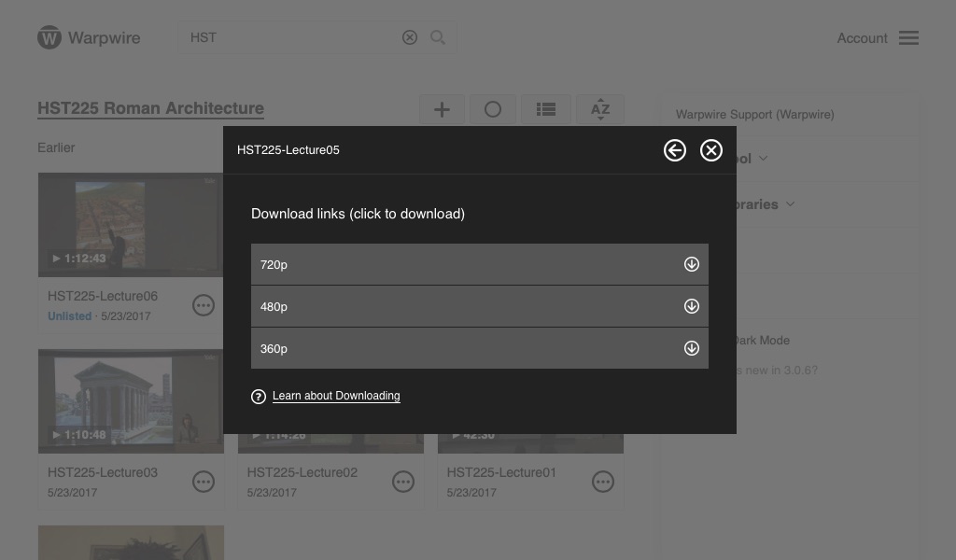The width and height of the screenshot is (956, 560).
Task: Open options for HST225-Lecture03
Action: pyautogui.click(x=204, y=482)
